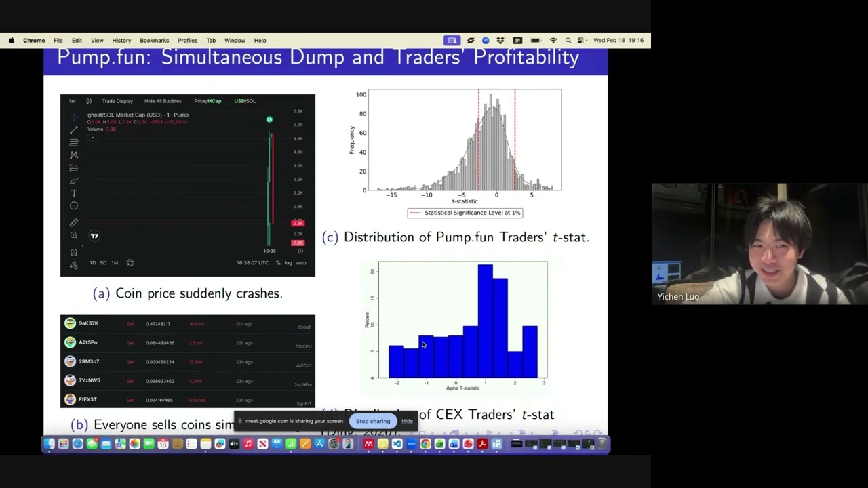Image resolution: width=868 pixels, height=488 pixels.
Task: Open the 1m interval selector in chart
Action: pos(72,101)
